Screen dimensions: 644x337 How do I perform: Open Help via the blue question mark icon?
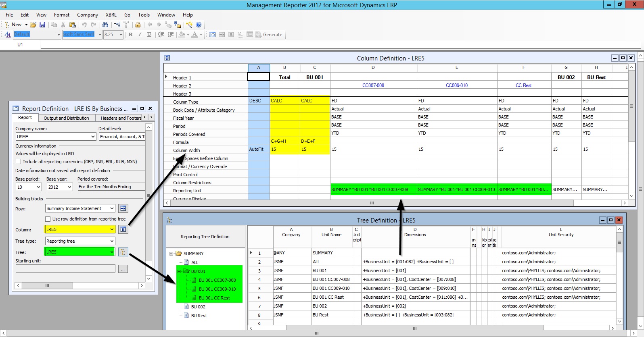click(199, 25)
